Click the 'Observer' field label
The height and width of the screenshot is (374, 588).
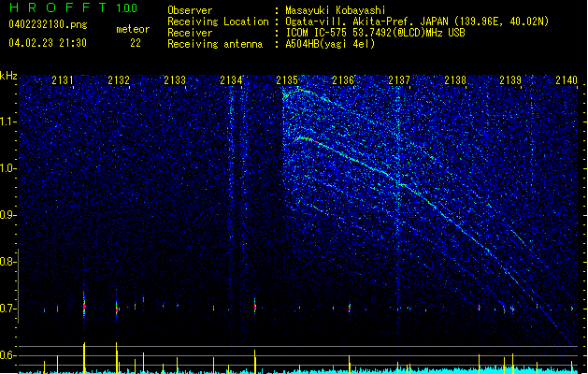(190, 10)
